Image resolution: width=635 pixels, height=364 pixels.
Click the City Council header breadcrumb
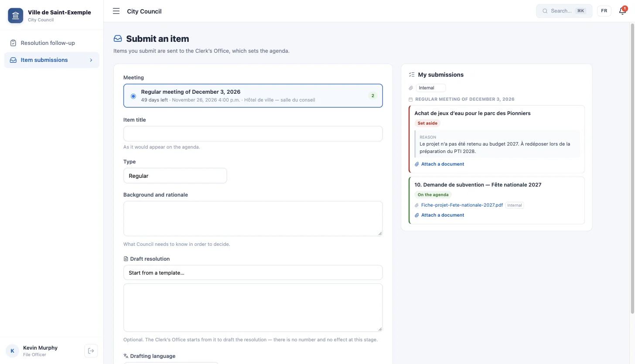(x=144, y=11)
